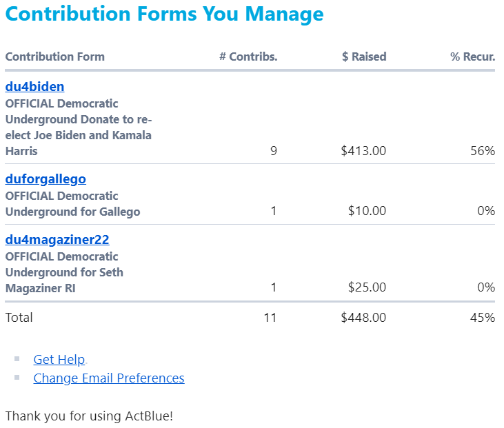Click the Total row label
Image resolution: width=504 pixels, height=428 pixels.
point(19,318)
